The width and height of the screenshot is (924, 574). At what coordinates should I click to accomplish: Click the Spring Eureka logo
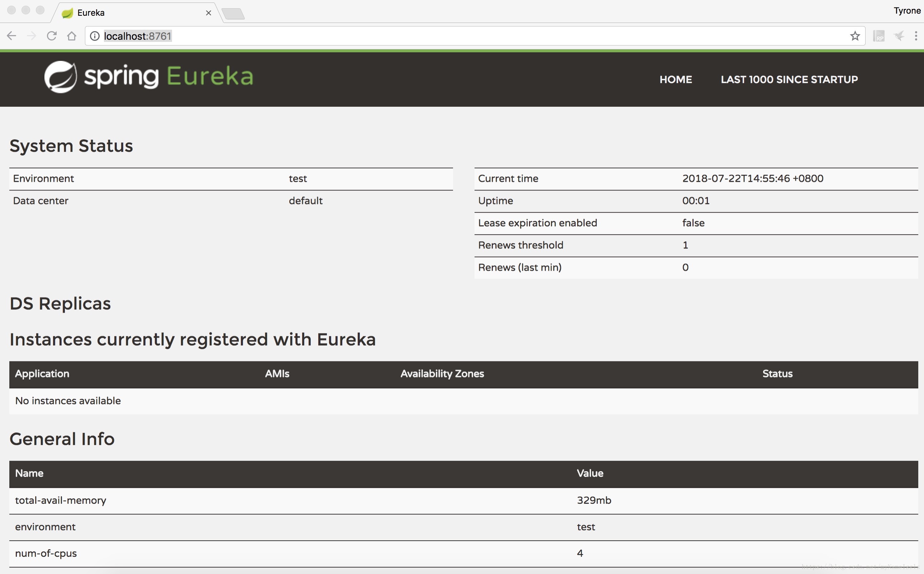pos(148,77)
